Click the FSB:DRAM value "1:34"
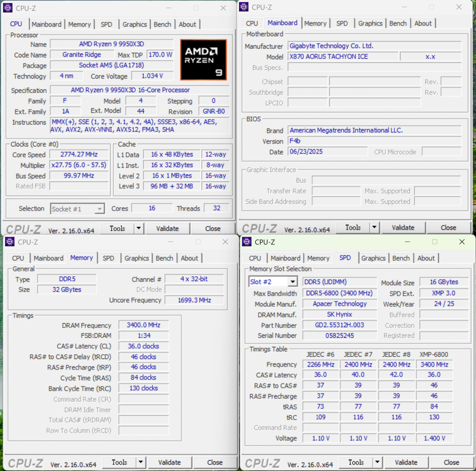This screenshot has height=471, width=476. [x=144, y=336]
